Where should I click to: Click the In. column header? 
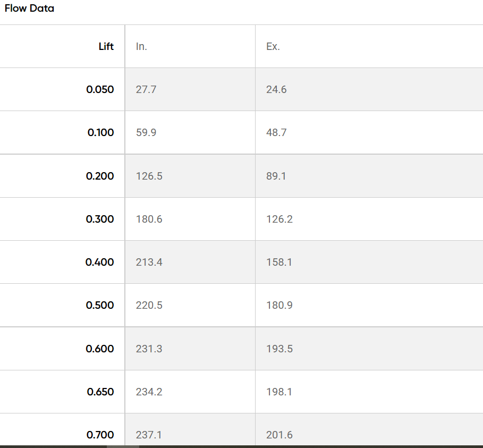point(141,46)
